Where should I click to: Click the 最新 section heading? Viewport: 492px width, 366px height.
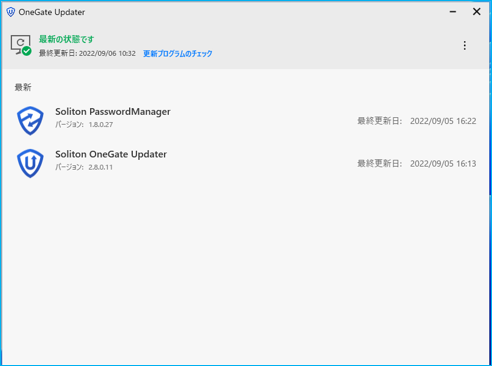point(23,88)
